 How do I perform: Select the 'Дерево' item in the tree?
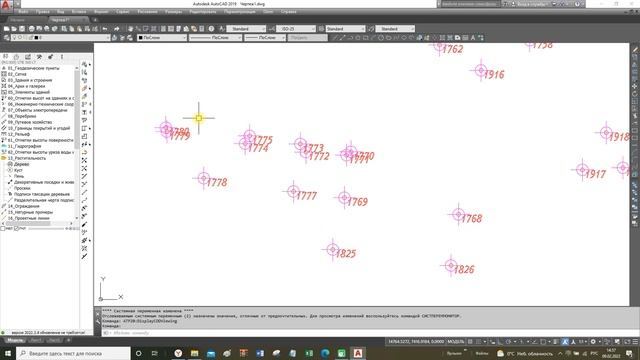tap(22, 164)
